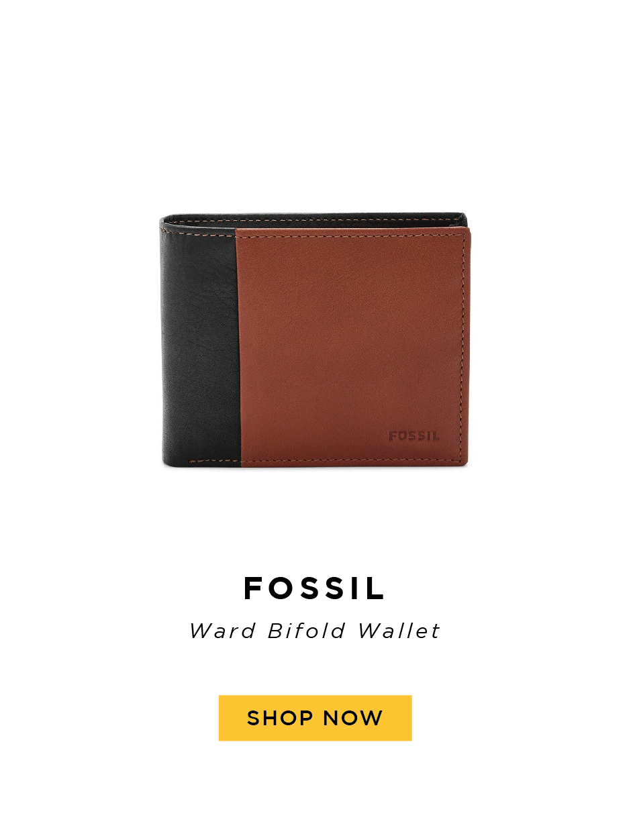The width and height of the screenshot is (631, 840).
Task: Click the right stitched edge of wallet
Action: (x=463, y=346)
